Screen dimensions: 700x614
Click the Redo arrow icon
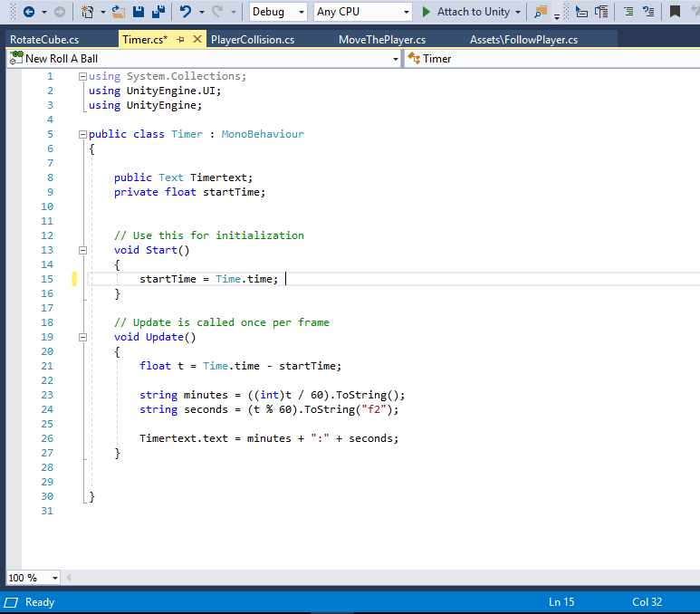tap(217, 12)
